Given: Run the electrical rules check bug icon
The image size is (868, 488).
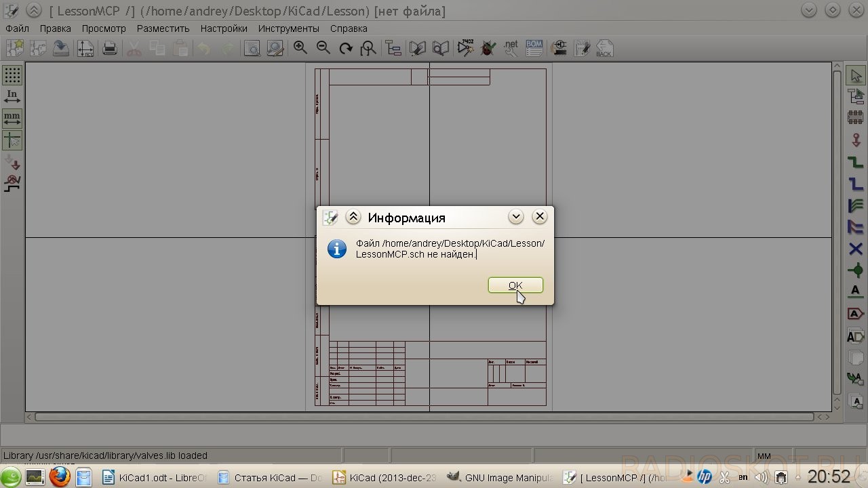Looking at the screenshot, I should [x=488, y=48].
